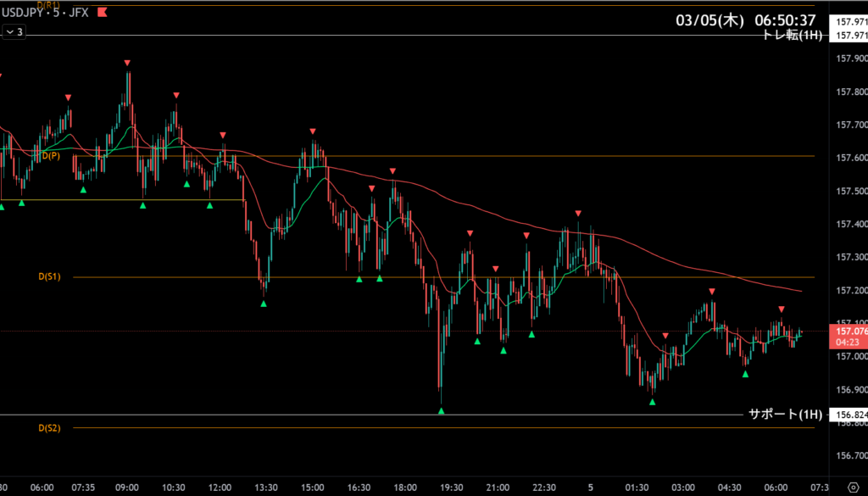Viewport: 868px width, 496px height.
Task: Click the D(P) pivot level label
Action: [x=49, y=156]
